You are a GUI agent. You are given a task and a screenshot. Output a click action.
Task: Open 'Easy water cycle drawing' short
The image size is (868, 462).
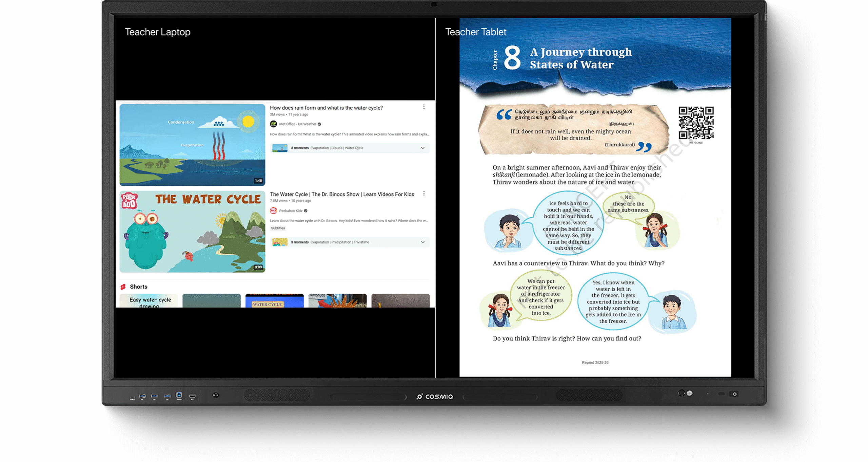click(x=149, y=301)
